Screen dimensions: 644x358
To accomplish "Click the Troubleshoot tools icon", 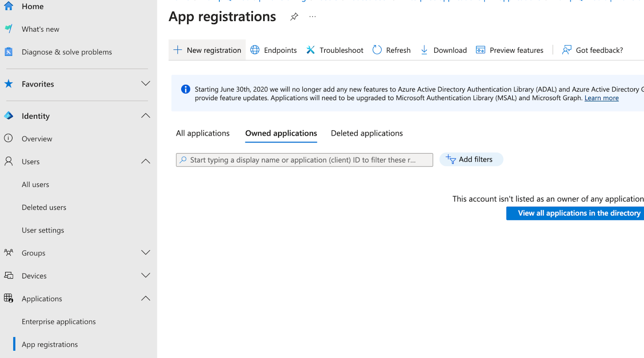I will (310, 50).
